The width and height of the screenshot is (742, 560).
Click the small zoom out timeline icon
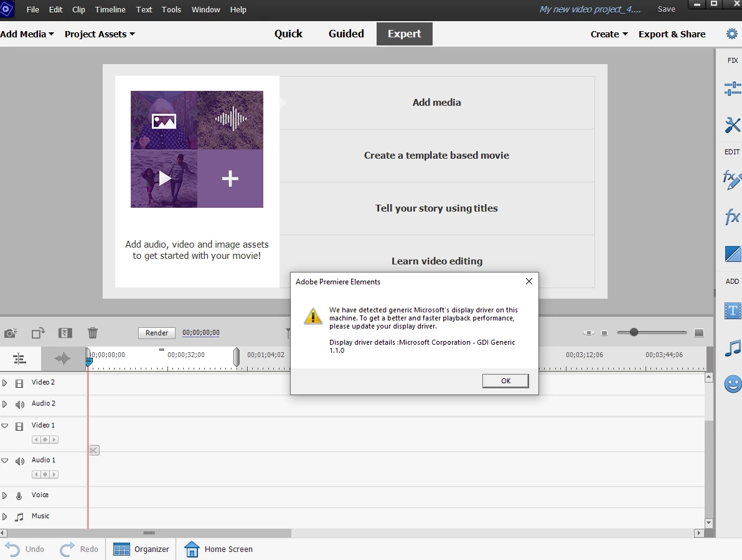click(x=604, y=333)
